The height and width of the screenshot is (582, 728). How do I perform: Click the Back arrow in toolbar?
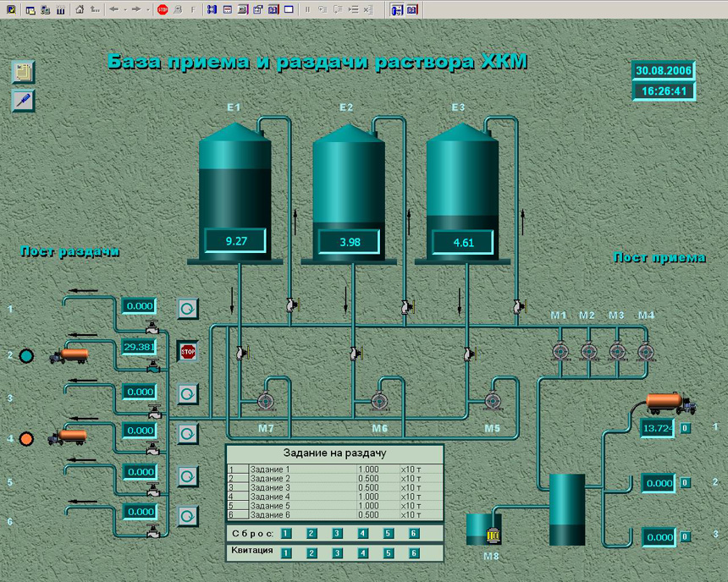coord(113,9)
